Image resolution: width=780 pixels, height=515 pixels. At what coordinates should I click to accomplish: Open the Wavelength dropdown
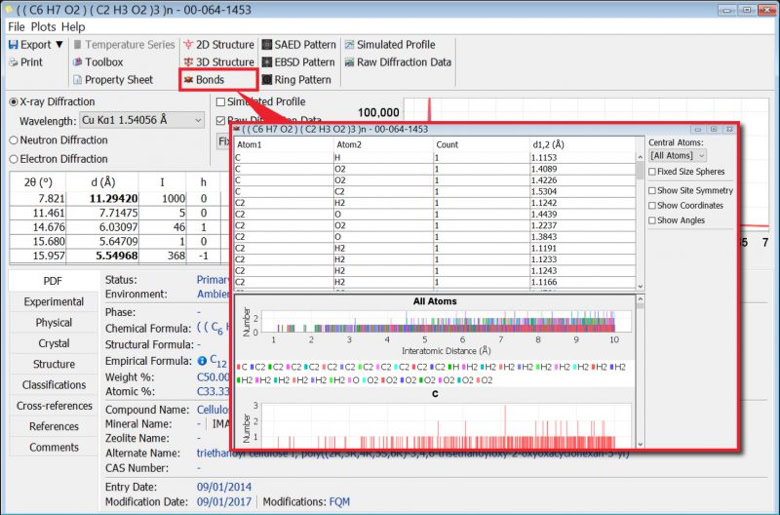[197, 121]
